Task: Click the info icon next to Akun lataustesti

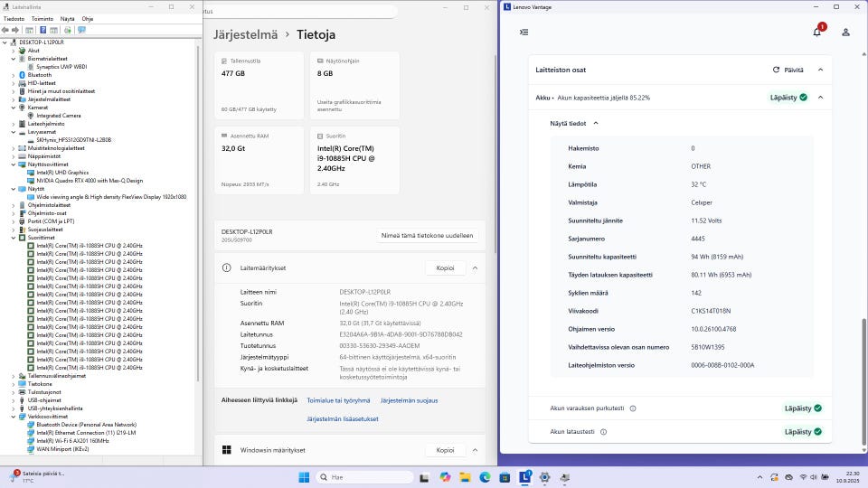Action: 603,432
